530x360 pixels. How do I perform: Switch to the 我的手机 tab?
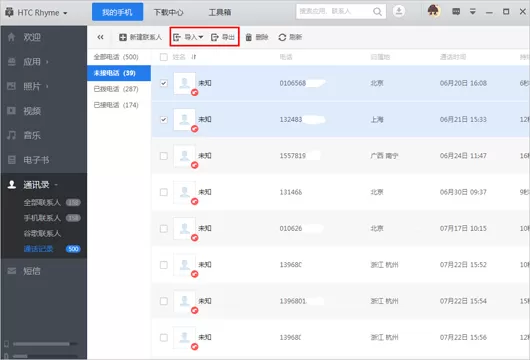(x=117, y=12)
